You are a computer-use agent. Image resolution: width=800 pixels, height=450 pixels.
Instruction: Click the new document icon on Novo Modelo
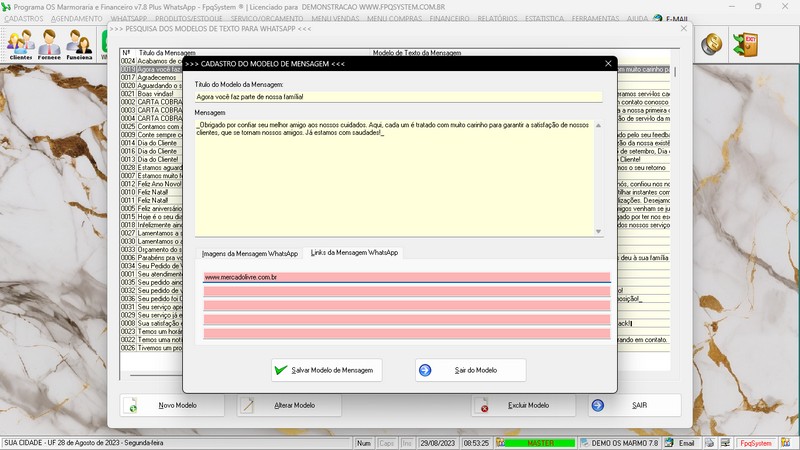coord(131,405)
